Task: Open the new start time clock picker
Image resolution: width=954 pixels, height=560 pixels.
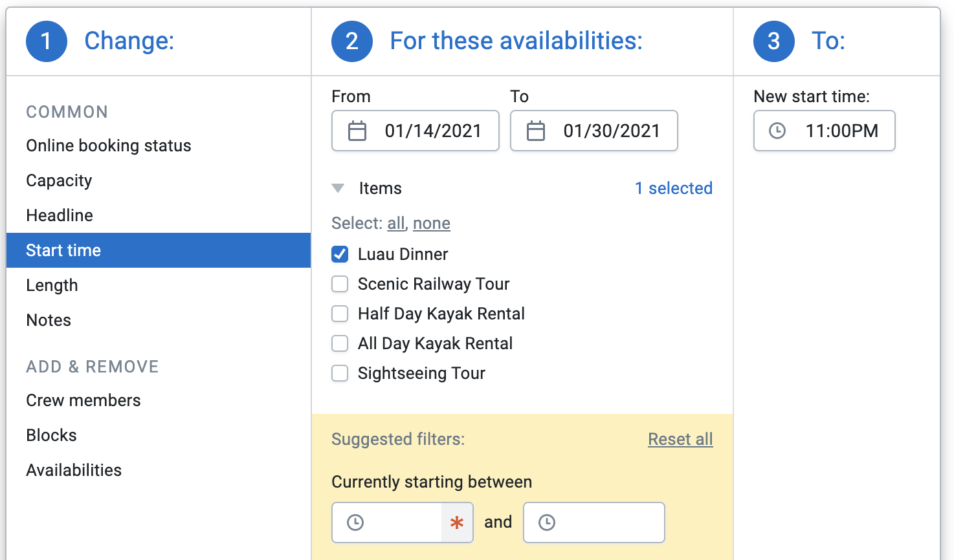Action: [x=776, y=131]
